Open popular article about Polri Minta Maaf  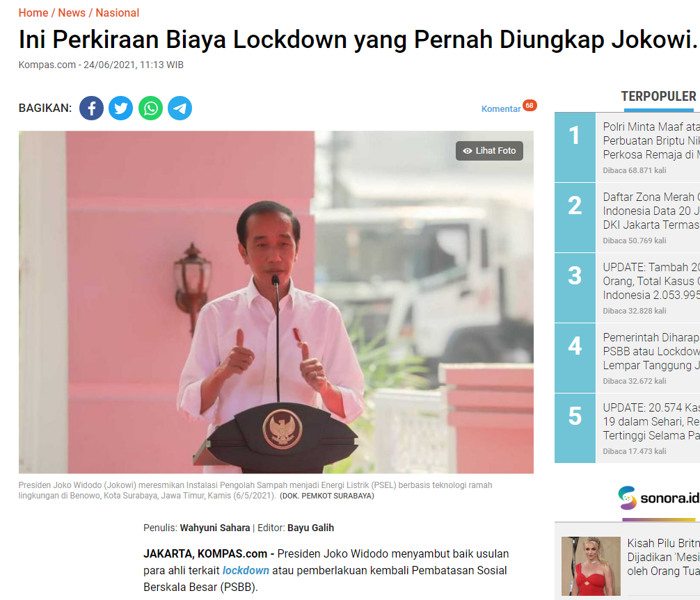(x=651, y=140)
